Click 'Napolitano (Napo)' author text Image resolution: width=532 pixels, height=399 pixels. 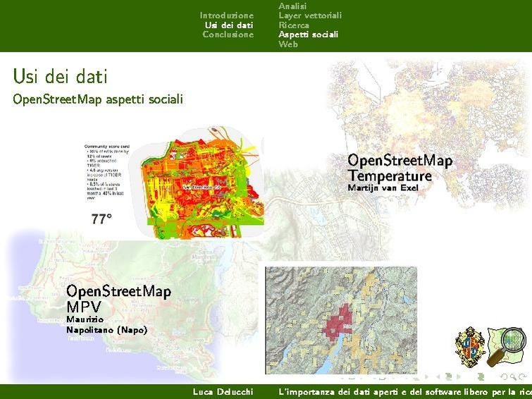tap(107, 330)
